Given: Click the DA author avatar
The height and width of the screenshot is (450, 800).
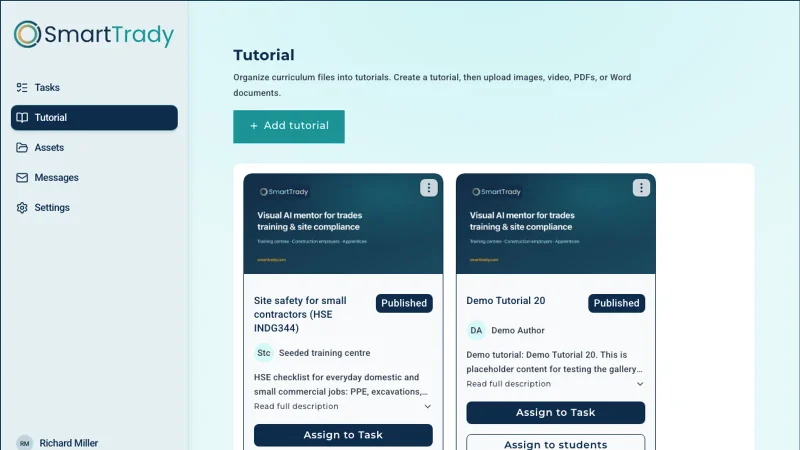Looking at the screenshot, I should tap(476, 331).
